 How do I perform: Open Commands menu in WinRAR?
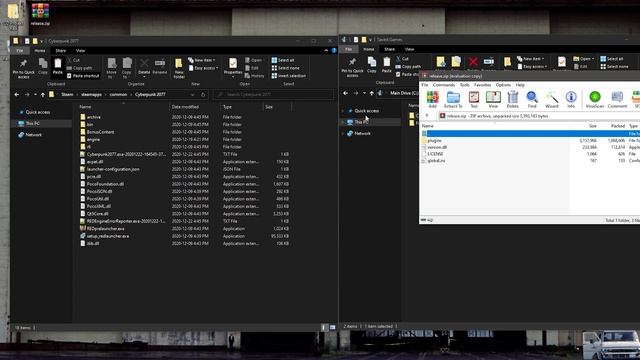pyautogui.click(x=444, y=85)
